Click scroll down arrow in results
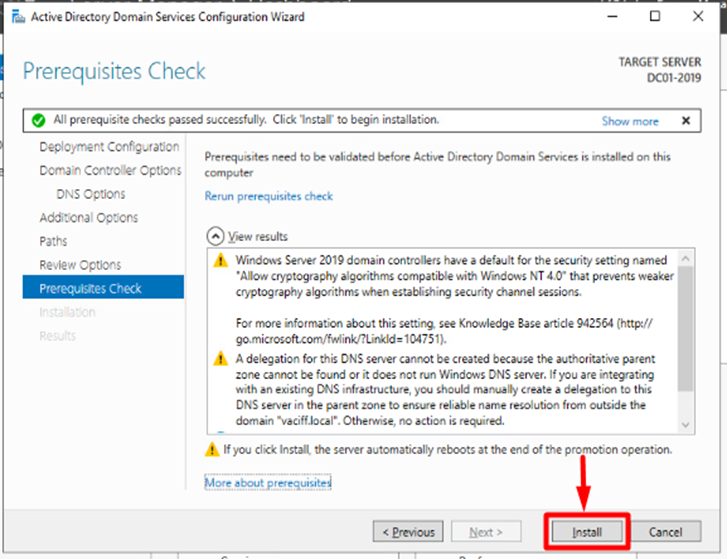The width and height of the screenshot is (727, 559). click(685, 425)
